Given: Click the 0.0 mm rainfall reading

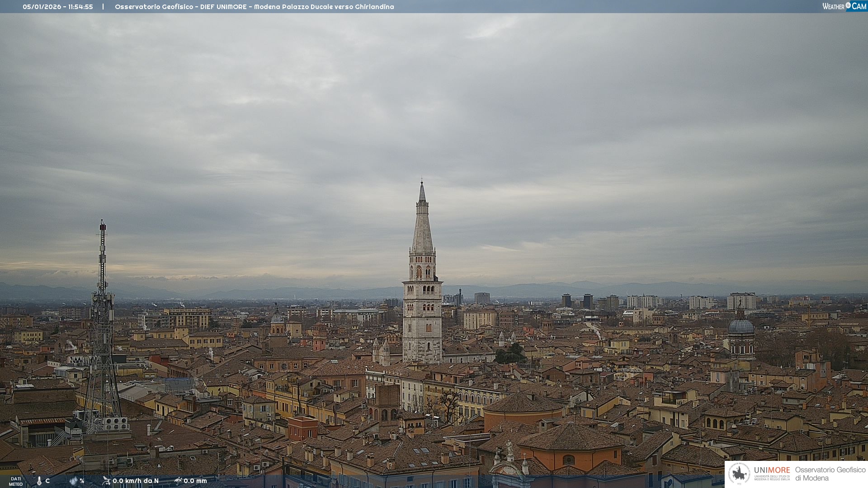Looking at the screenshot, I should pos(195,481).
